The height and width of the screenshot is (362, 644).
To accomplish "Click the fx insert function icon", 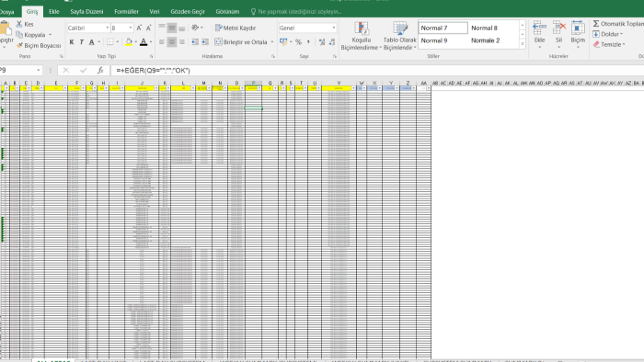I will (100, 71).
